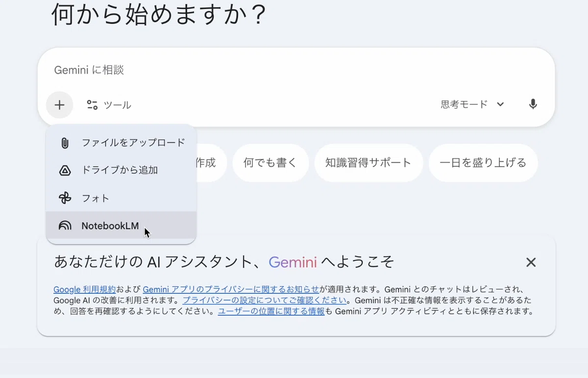
Task: Click the Photos pinwheel icon
Action: [x=65, y=198]
